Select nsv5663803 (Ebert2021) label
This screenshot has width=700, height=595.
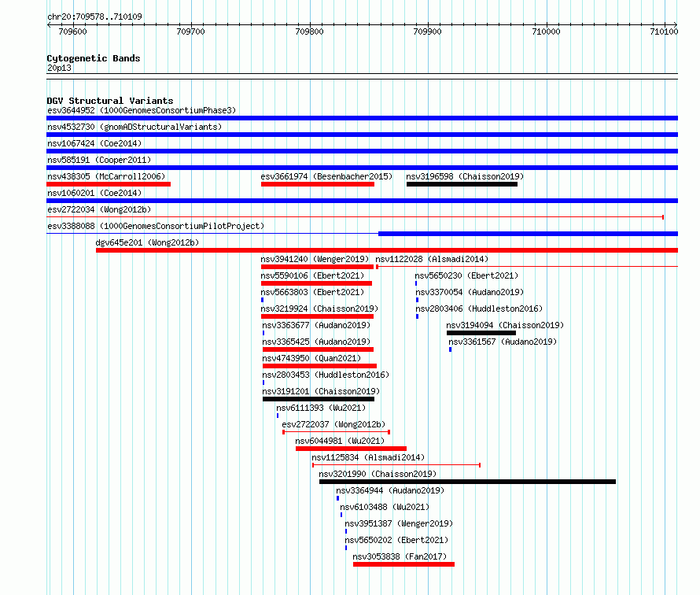[x=312, y=292]
